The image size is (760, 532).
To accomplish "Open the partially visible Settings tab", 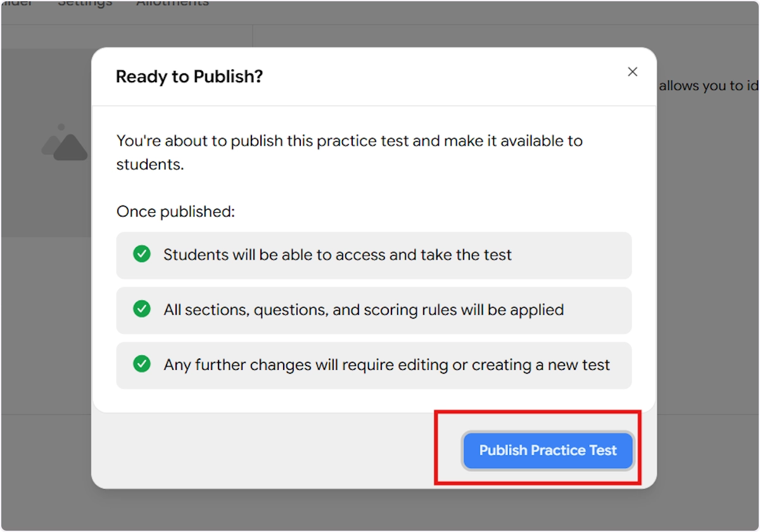I will pyautogui.click(x=85, y=3).
